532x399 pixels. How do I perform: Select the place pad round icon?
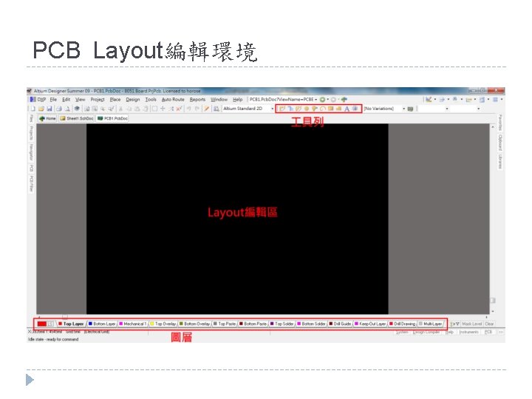(x=307, y=109)
